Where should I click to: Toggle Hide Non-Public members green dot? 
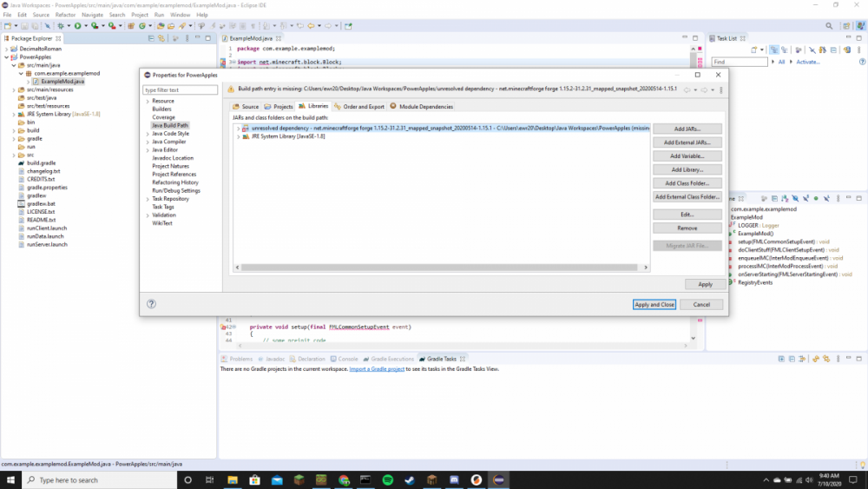click(x=816, y=198)
